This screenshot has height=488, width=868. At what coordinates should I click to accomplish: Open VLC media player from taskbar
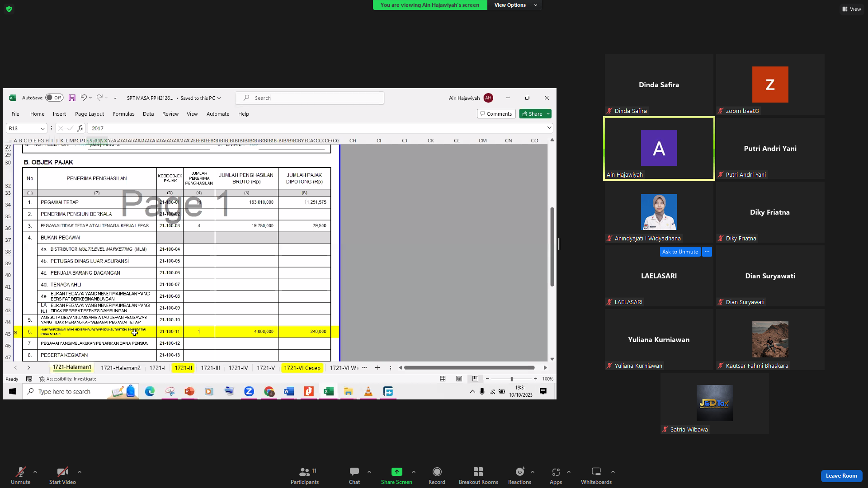(x=368, y=391)
